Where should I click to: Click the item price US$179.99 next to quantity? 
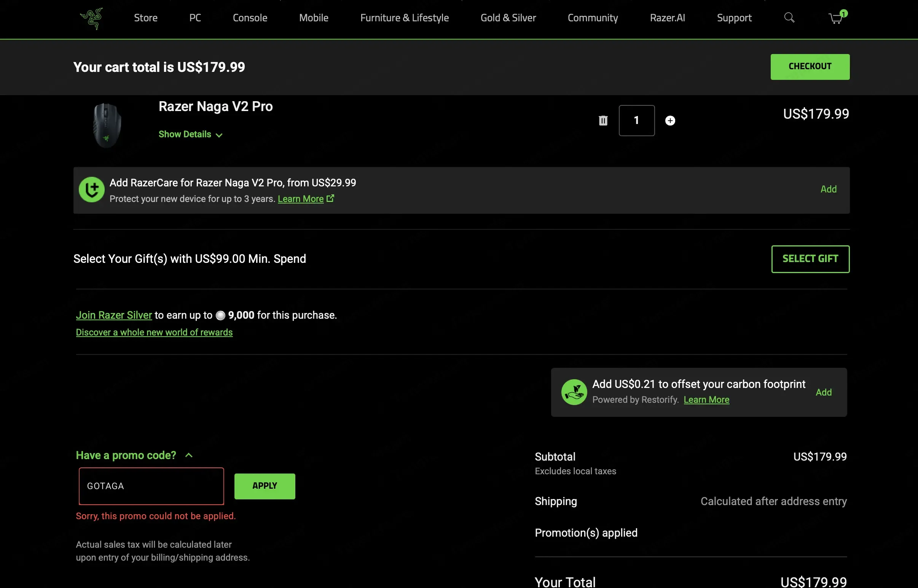pos(816,114)
